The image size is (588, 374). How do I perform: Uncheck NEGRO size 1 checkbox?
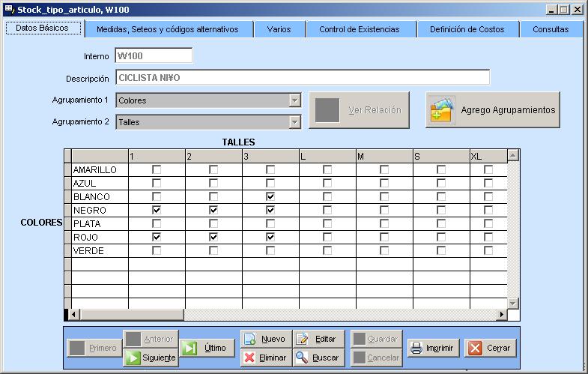pyautogui.click(x=157, y=210)
